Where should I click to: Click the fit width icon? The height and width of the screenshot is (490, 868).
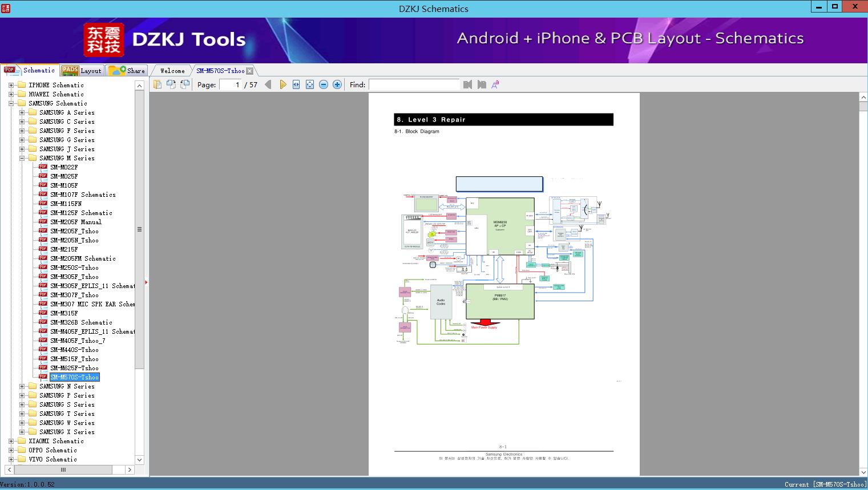(x=296, y=84)
